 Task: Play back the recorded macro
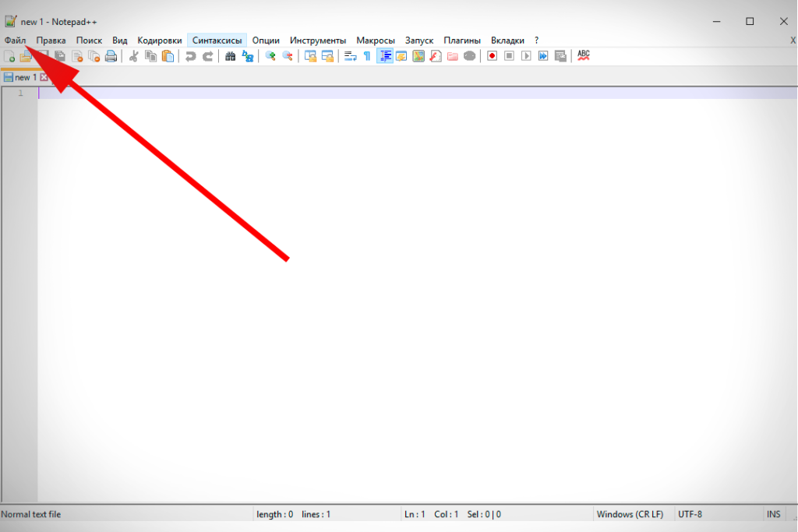click(x=526, y=56)
